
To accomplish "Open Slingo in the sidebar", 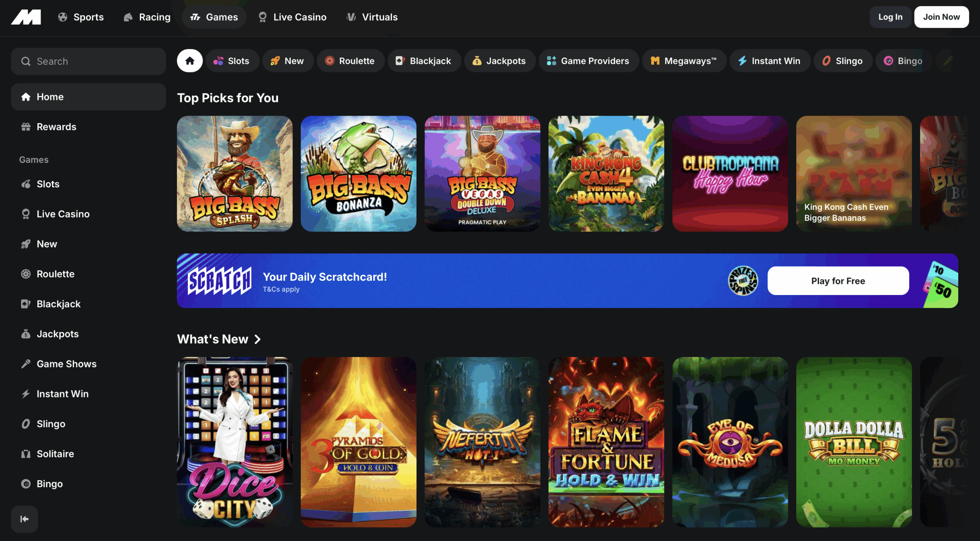I will pos(88,424).
